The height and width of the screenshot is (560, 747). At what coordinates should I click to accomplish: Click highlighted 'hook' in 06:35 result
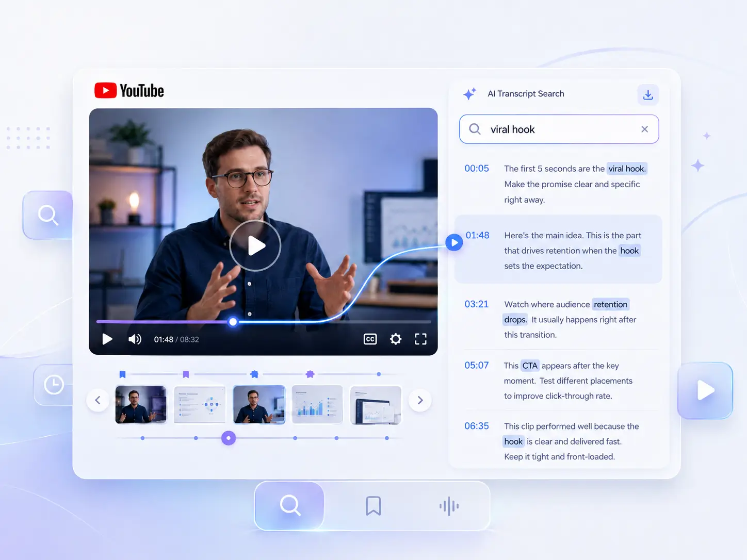tap(513, 441)
